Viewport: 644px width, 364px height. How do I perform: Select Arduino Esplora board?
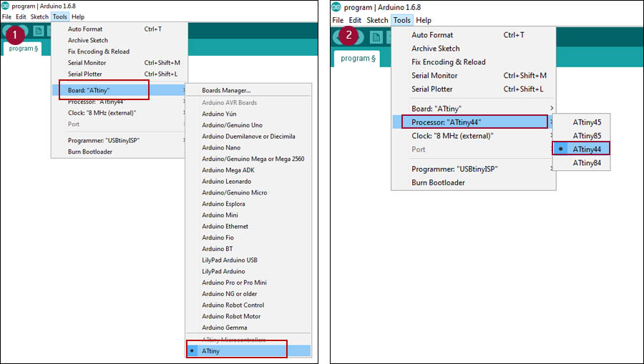pyautogui.click(x=248, y=204)
